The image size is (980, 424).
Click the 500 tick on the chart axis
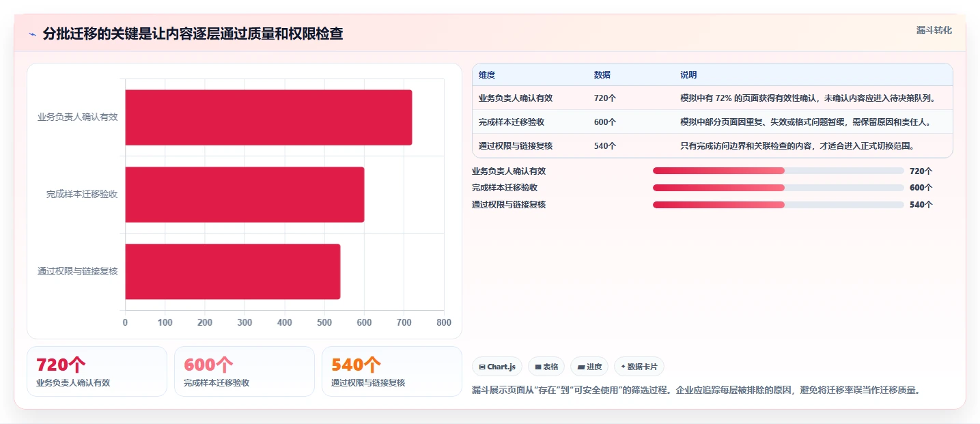[324, 323]
